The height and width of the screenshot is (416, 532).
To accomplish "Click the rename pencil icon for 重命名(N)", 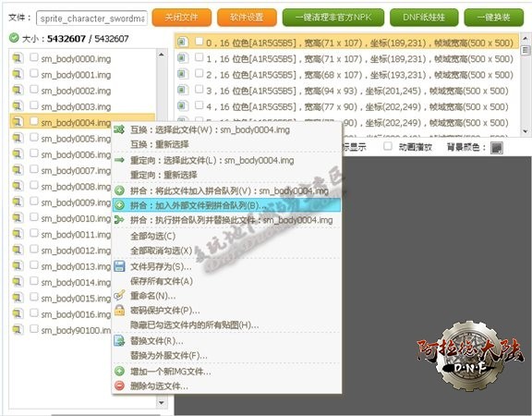I will (119, 295).
